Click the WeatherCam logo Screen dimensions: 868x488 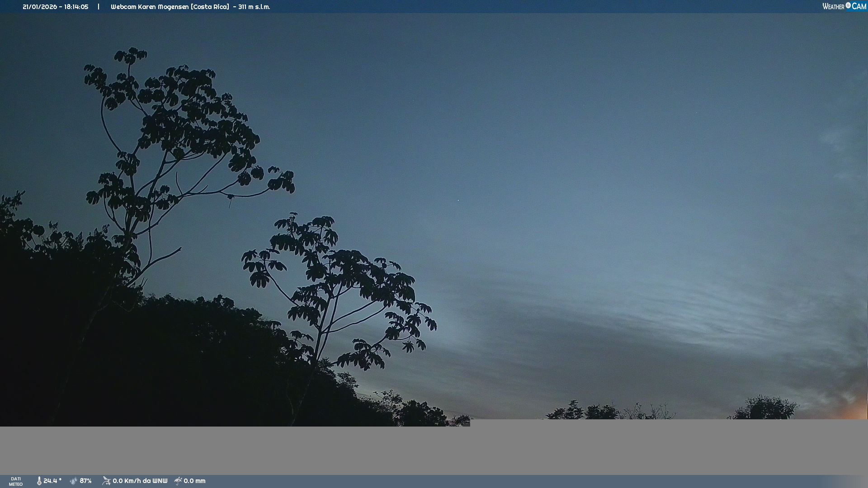click(844, 6)
